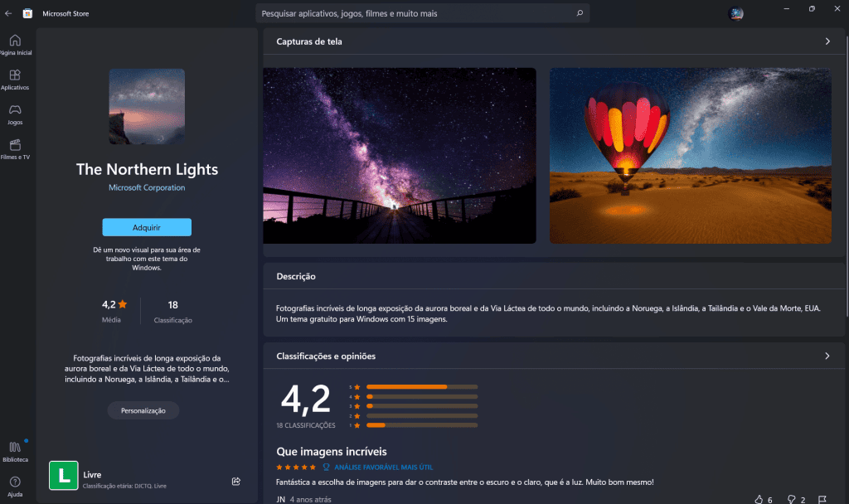Expand the Capturas de tela section
The height and width of the screenshot is (504, 849).
pos(827,41)
